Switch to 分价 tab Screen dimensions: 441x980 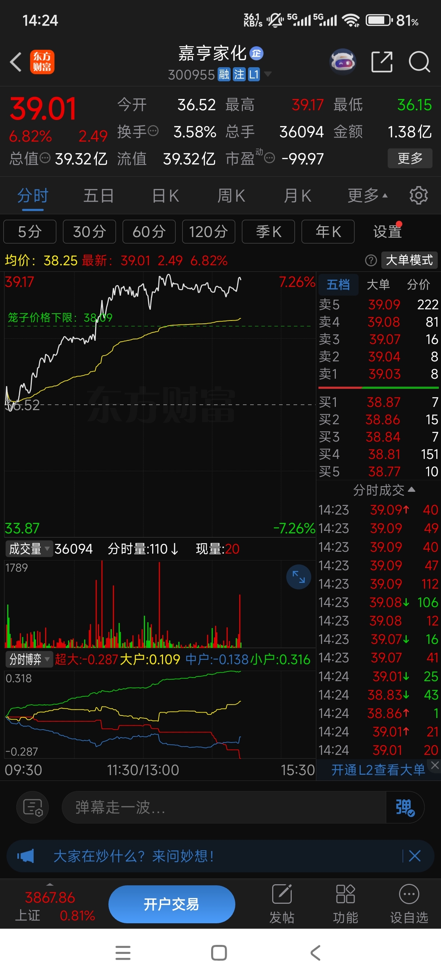tap(419, 284)
